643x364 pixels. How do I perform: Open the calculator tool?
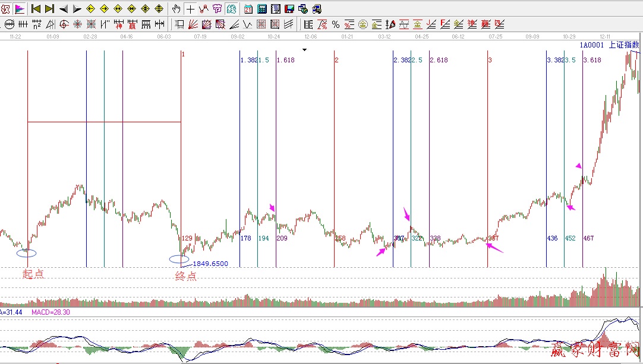(261, 9)
